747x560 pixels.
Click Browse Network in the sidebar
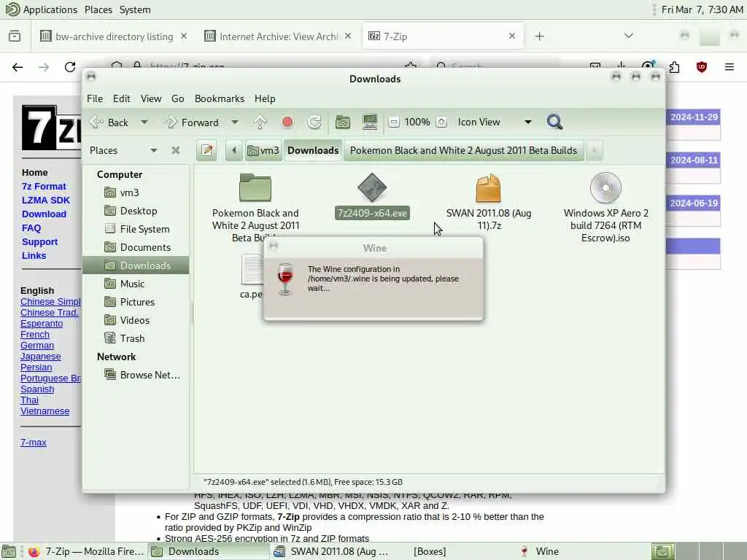pyautogui.click(x=136, y=376)
